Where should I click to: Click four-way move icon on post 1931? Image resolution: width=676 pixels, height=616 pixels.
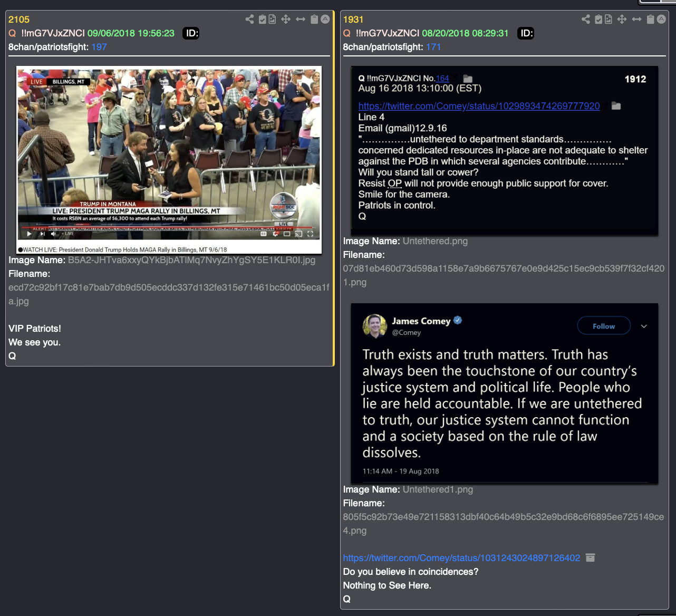[x=622, y=20]
